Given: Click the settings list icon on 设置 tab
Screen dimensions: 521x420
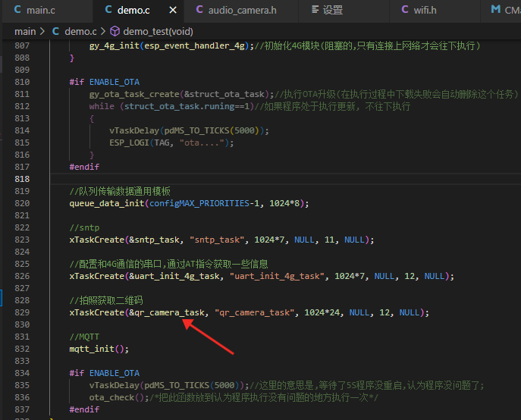Looking at the screenshot, I should pos(315,10).
